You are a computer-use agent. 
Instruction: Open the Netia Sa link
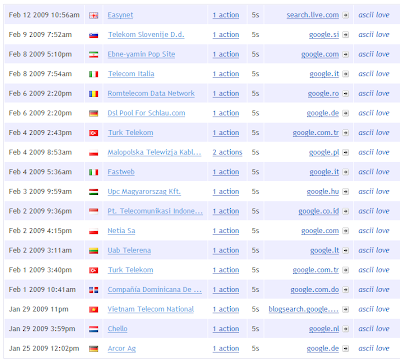121,231
